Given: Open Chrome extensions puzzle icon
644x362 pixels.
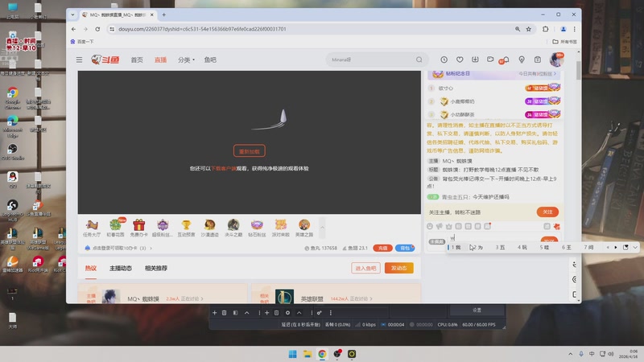Looking at the screenshot, I should [546, 29].
